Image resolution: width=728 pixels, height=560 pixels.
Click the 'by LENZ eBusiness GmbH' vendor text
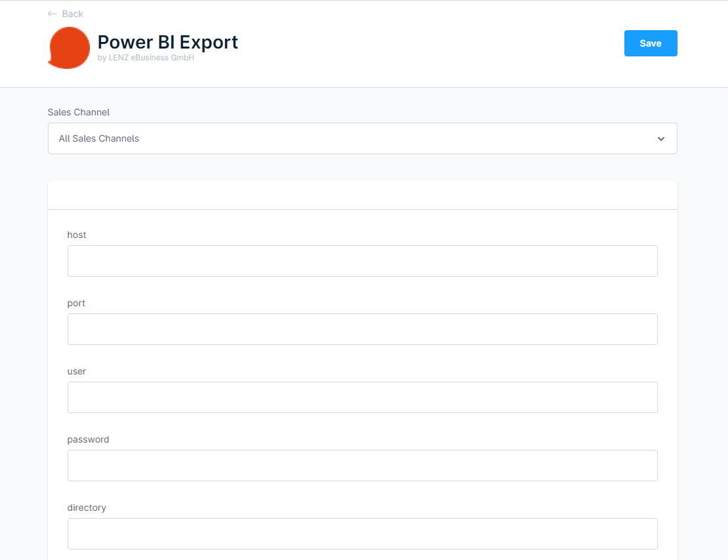tap(146, 58)
